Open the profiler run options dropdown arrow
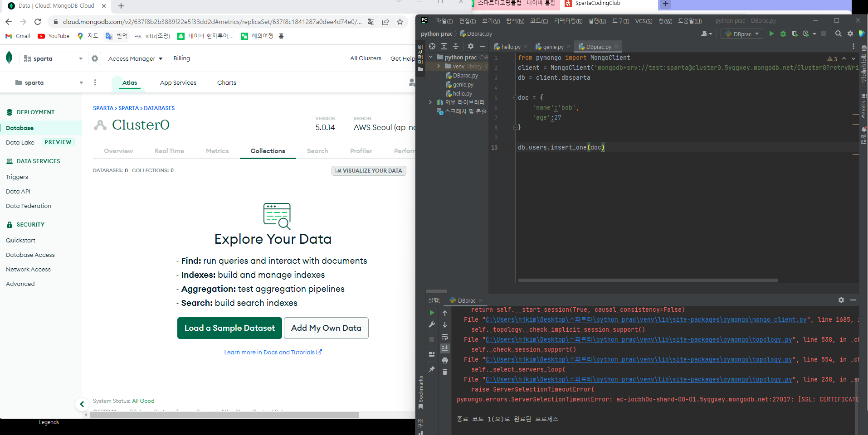Viewport: 868px width, 435px height. [x=814, y=34]
